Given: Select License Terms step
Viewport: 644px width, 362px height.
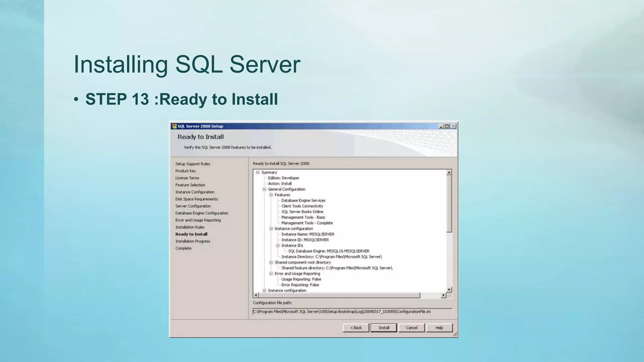Looking at the screenshot, I should (187, 178).
